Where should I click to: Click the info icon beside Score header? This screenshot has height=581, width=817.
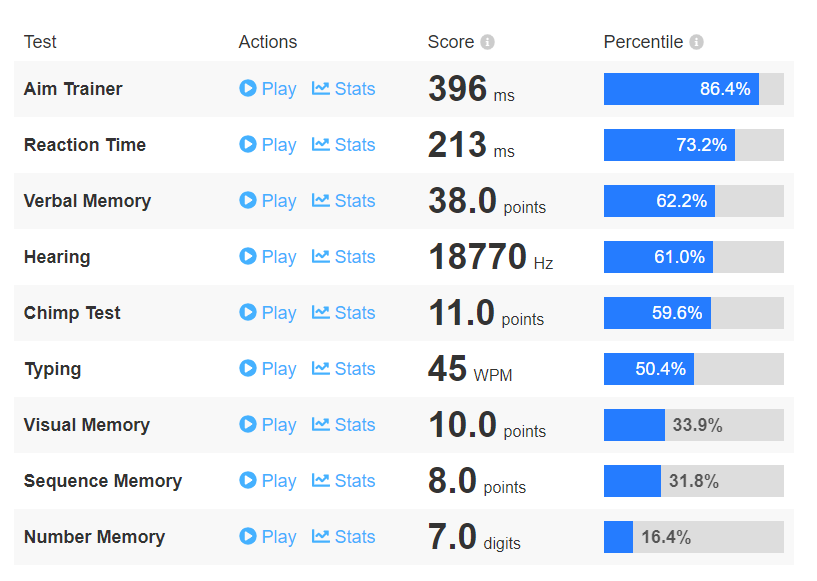tap(488, 42)
